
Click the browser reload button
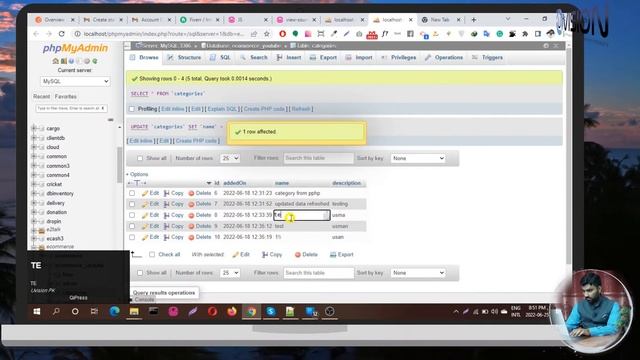[62, 34]
